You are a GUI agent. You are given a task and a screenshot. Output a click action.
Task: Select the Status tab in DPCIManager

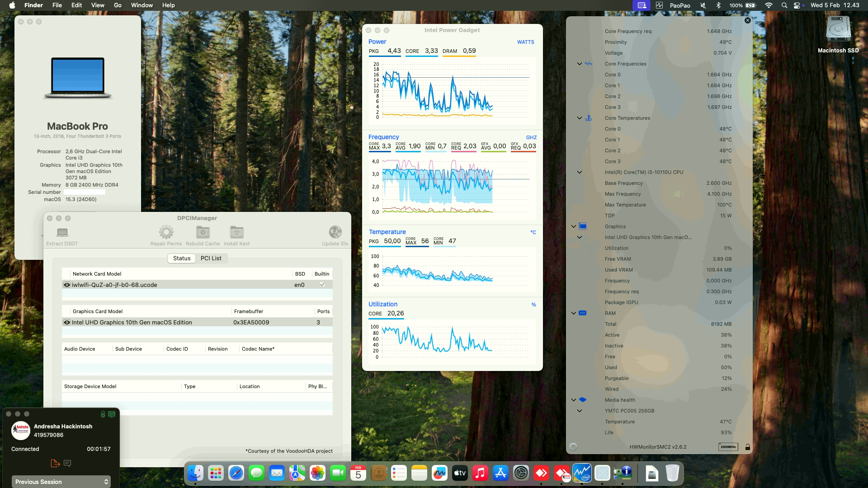click(x=182, y=258)
